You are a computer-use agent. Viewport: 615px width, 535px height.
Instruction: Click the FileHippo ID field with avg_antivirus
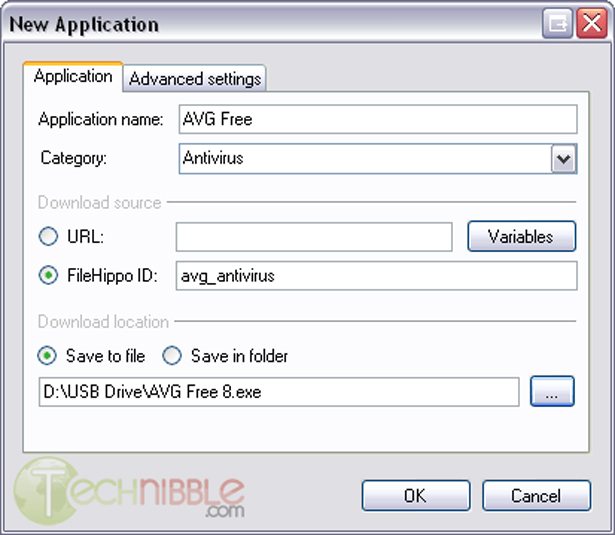(376, 276)
